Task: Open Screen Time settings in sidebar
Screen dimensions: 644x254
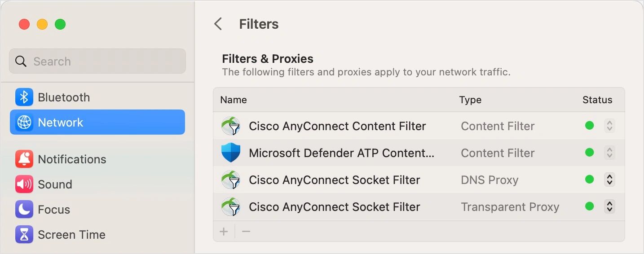Action: (97, 234)
